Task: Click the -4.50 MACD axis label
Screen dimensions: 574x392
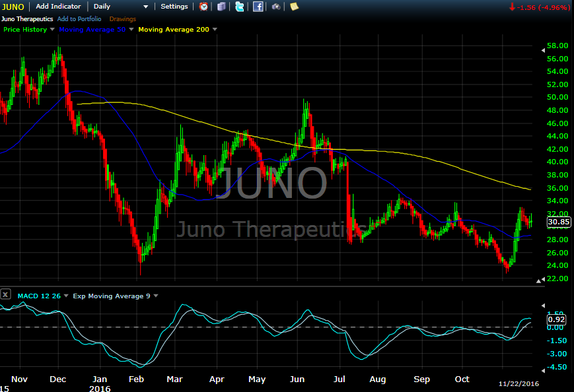Action: coord(557,367)
